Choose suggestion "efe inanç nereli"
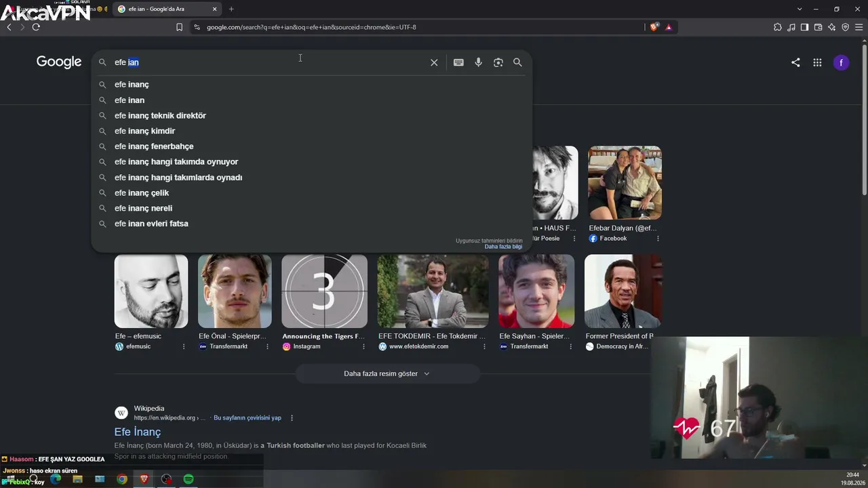Image resolution: width=868 pixels, height=488 pixels. click(x=312, y=208)
